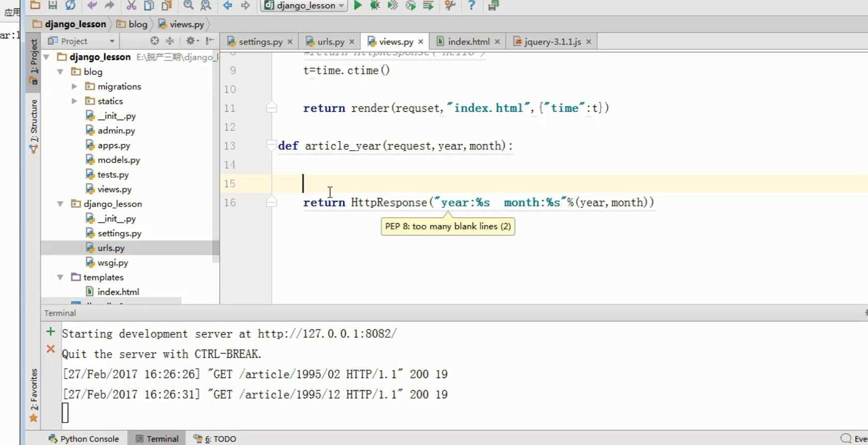
Task: Open Project panel gear settings
Action: [x=192, y=41]
